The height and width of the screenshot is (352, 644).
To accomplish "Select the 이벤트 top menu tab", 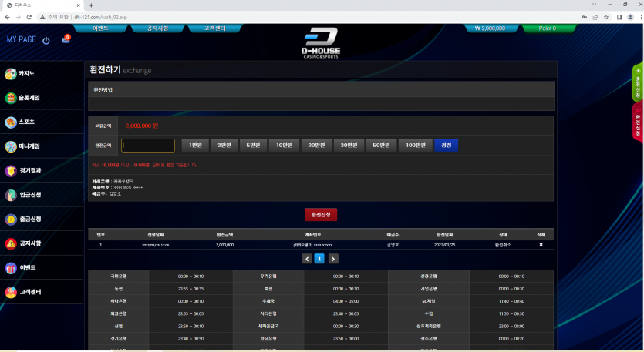I will pos(100,28).
